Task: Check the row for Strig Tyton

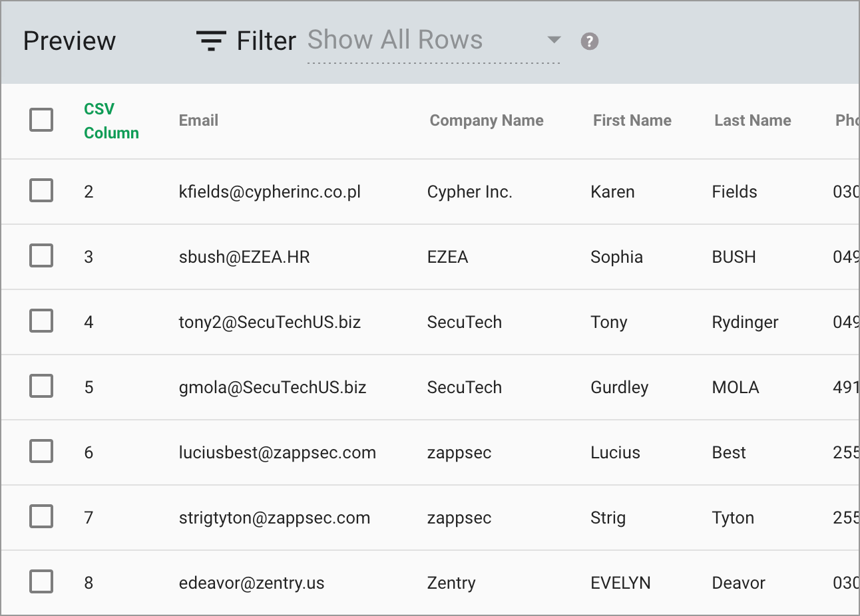Action: point(41,517)
